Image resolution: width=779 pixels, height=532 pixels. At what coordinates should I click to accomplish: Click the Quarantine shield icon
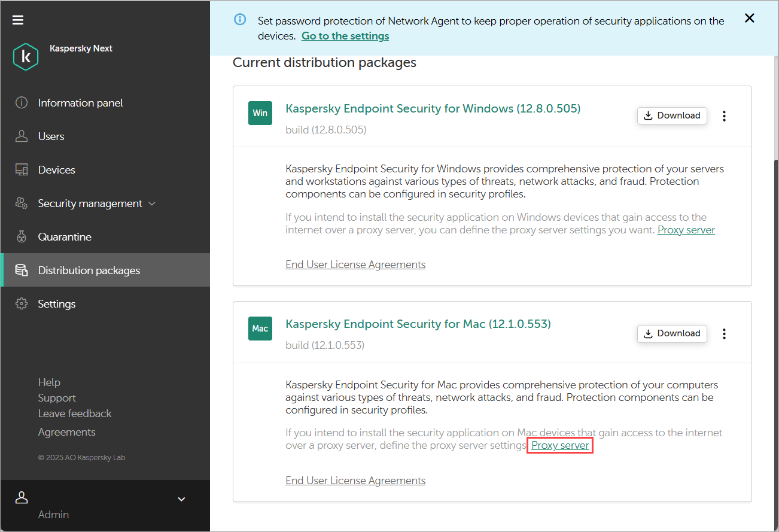point(22,236)
